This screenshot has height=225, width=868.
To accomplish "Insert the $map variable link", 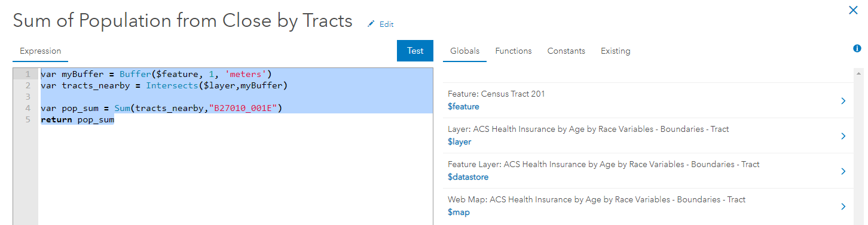I will click(x=459, y=212).
